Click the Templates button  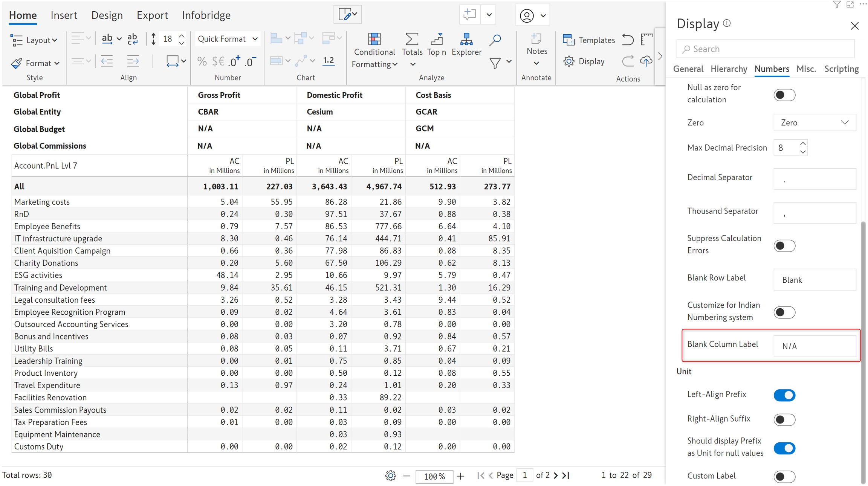tap(589, 40)
